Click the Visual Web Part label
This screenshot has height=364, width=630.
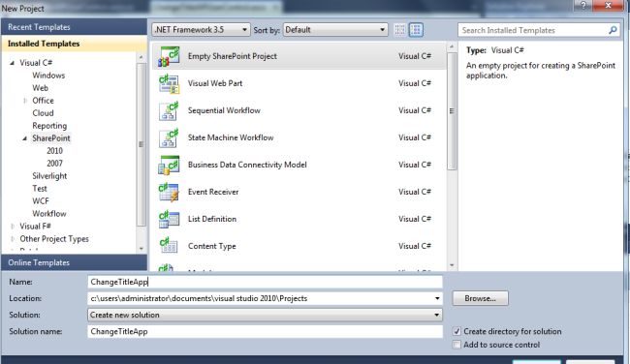(x=215, y=83)
